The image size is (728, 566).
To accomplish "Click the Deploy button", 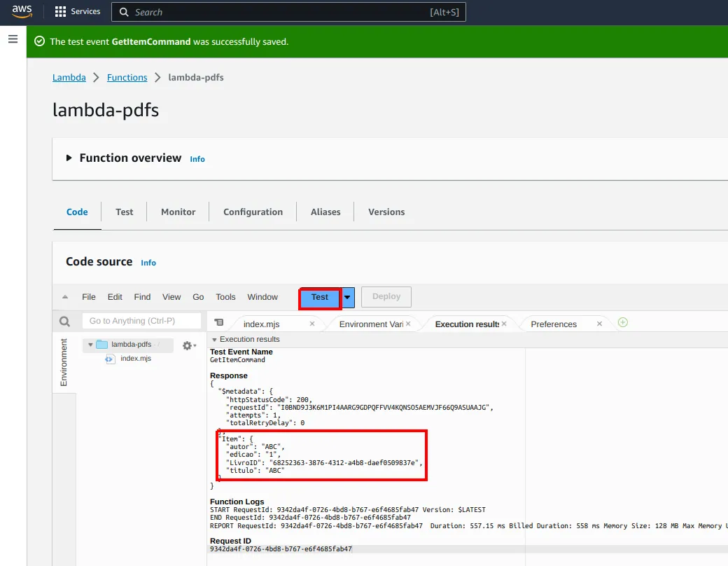I will click(x=386, y=296).
